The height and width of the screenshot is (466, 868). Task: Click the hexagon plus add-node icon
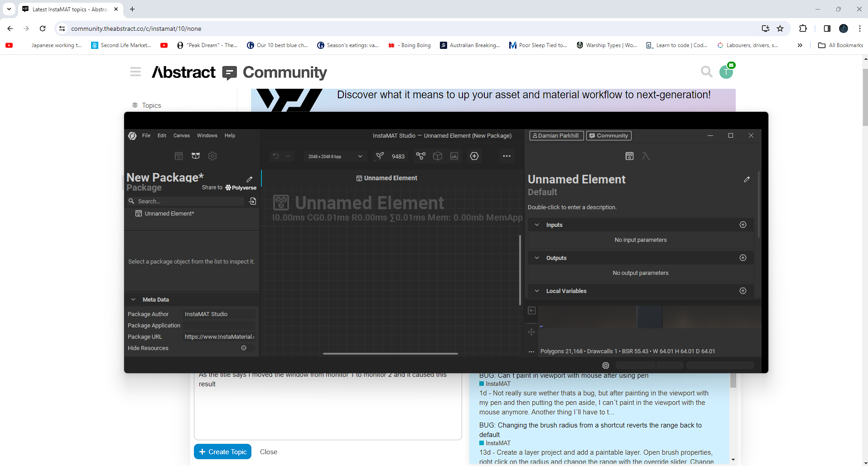pos(474,156)
